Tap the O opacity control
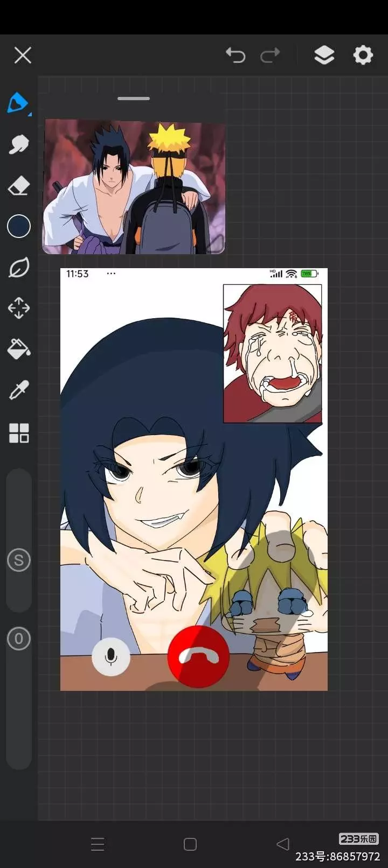The width and height of the screenshot is (388, 868). click(x=19, y=639)
